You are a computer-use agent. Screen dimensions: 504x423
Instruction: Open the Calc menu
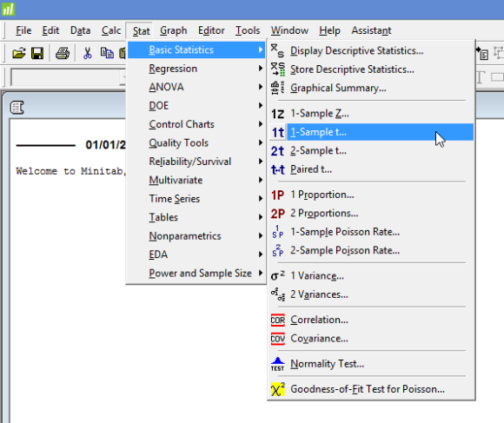pos(111,30)
